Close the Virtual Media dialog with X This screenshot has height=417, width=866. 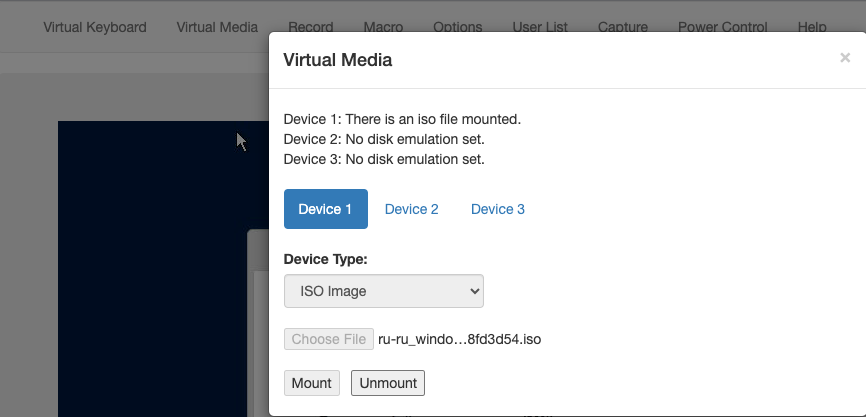(x=844, y=57)
